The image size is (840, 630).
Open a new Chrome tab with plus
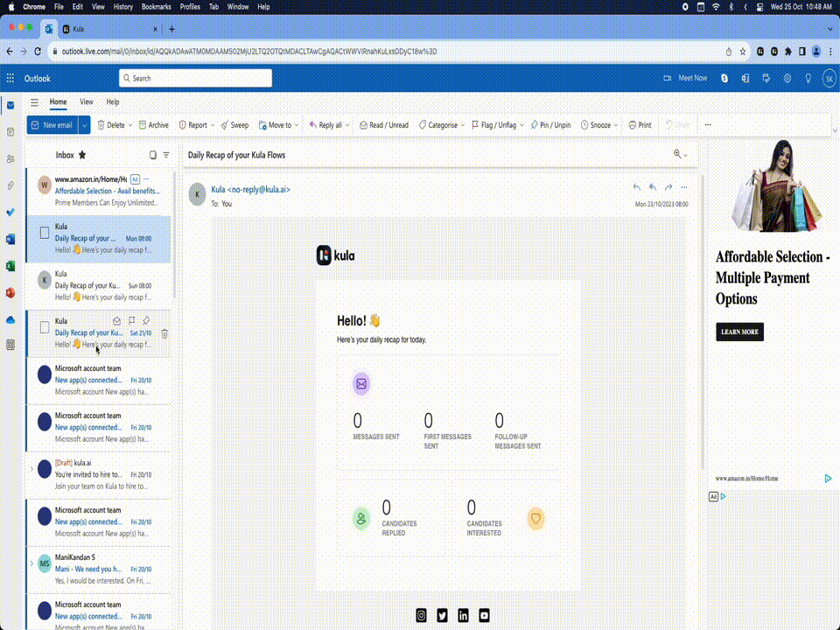[172, 30]
